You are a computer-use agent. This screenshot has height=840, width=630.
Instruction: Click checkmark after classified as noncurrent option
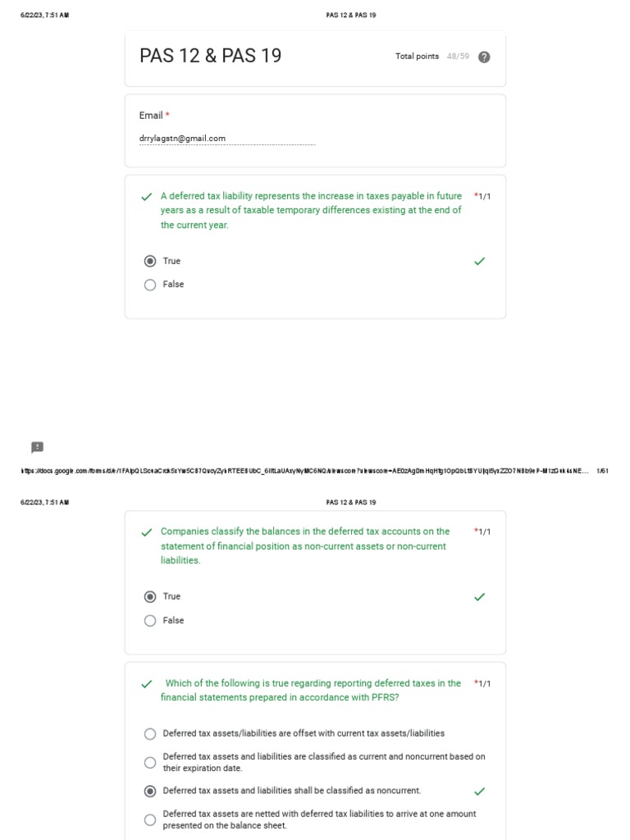480,792
